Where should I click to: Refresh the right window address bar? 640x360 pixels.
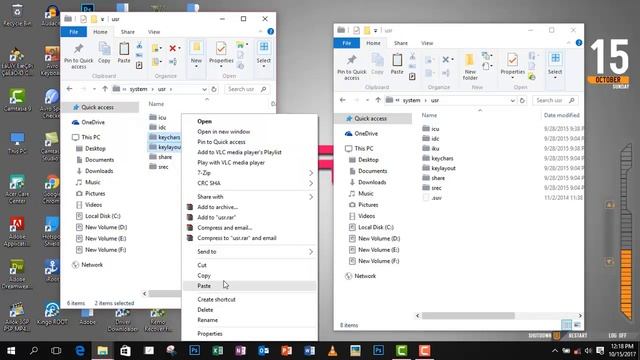click(522, 100)
